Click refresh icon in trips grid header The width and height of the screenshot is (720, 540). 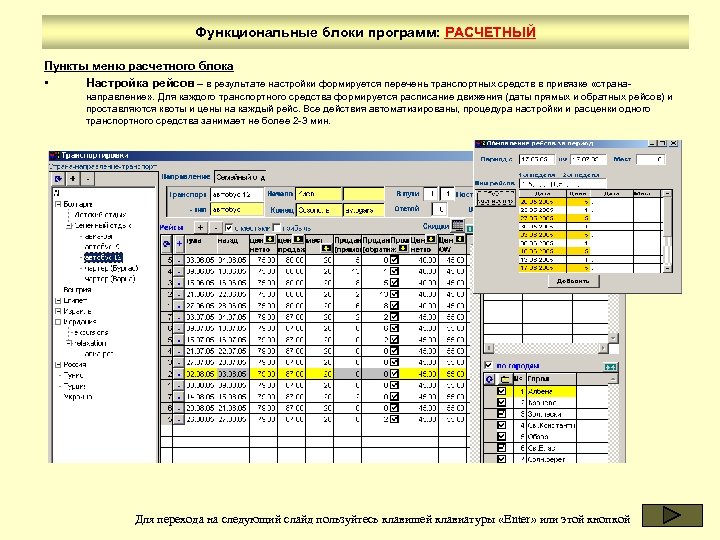click(x=167, y=244)
